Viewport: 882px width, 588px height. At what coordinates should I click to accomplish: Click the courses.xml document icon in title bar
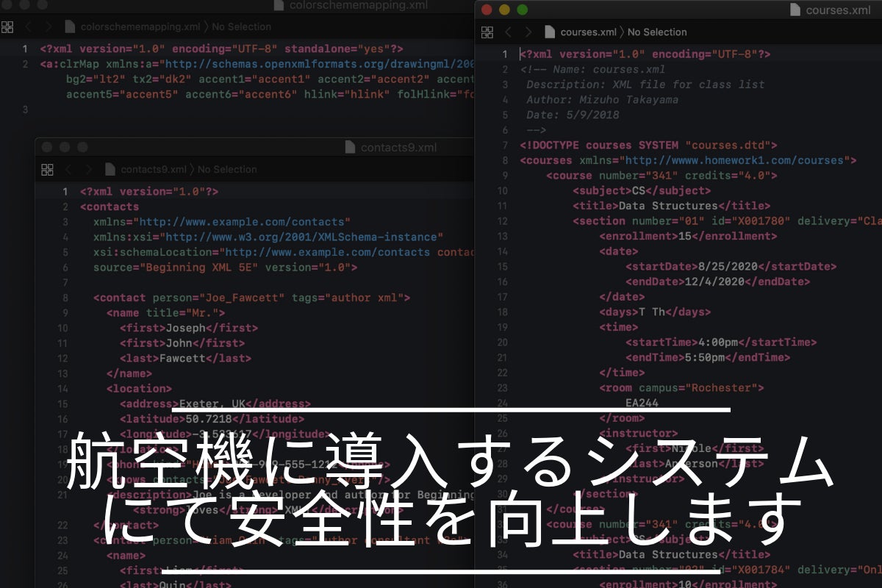click(795, 10)
